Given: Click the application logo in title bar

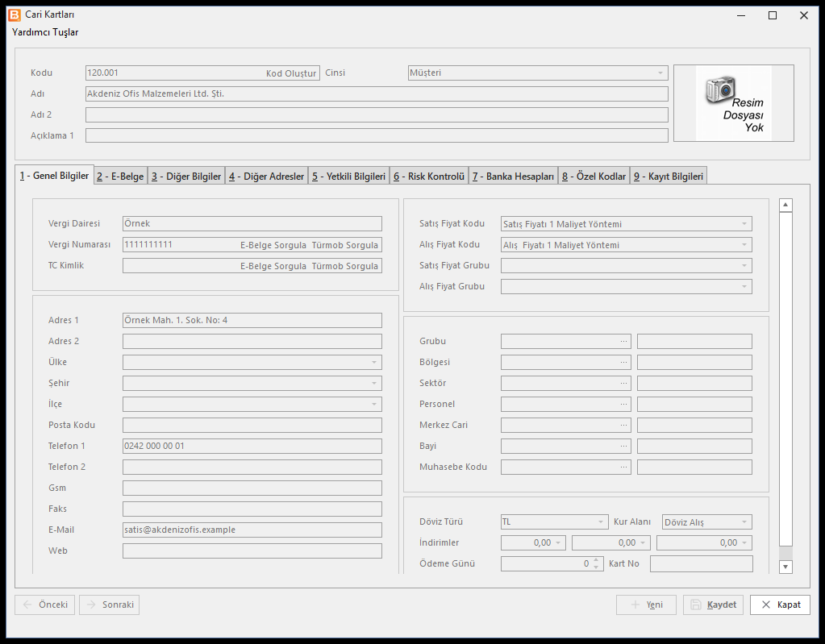Looking at the screenshot, I should pos(15,15).
